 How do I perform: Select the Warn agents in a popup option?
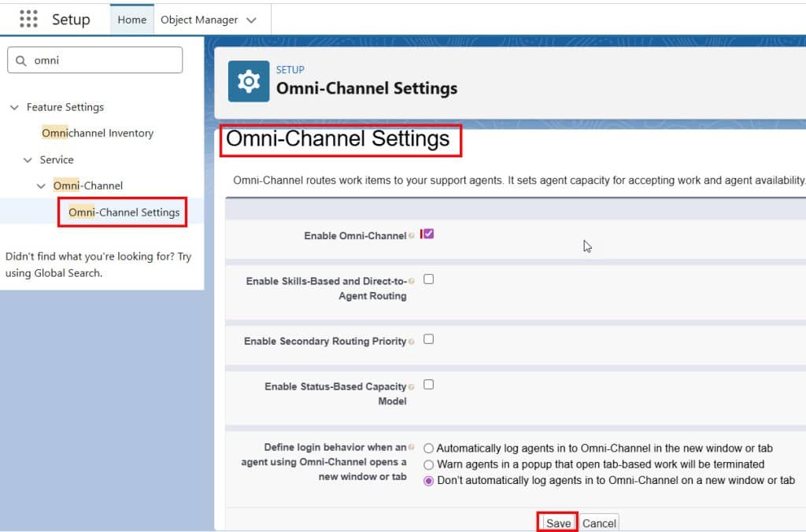click(x=429, y=463)
